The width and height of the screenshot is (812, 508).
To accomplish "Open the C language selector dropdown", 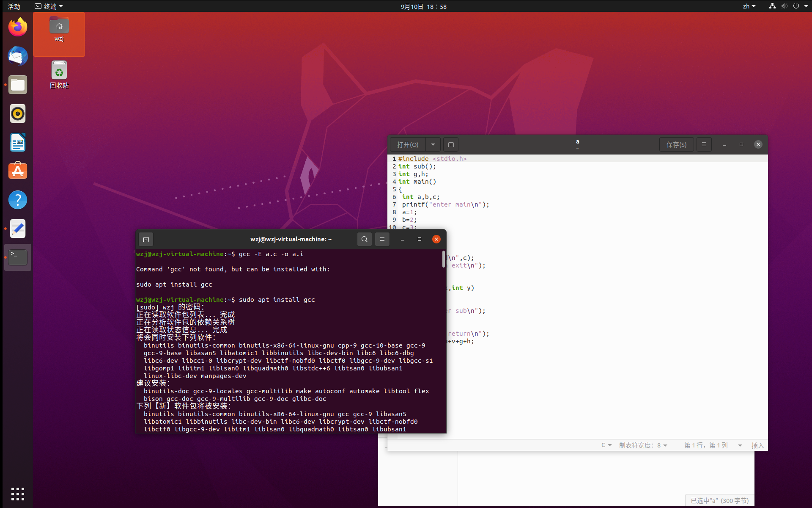I will [x=606, y=445].
